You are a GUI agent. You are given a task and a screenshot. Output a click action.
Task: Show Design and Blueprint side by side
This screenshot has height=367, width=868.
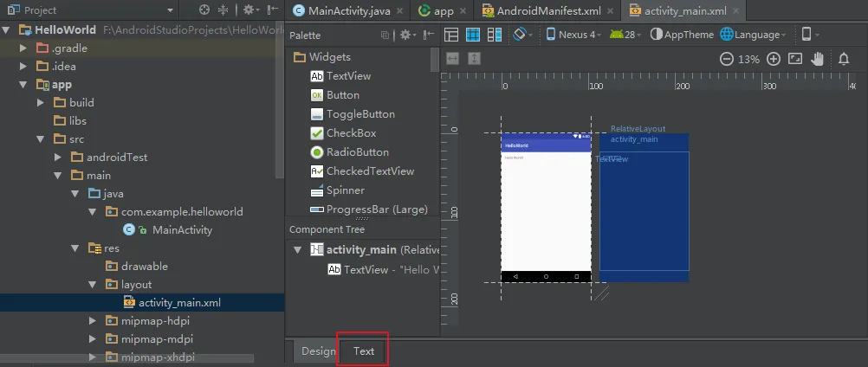click(x=495, y=35)
